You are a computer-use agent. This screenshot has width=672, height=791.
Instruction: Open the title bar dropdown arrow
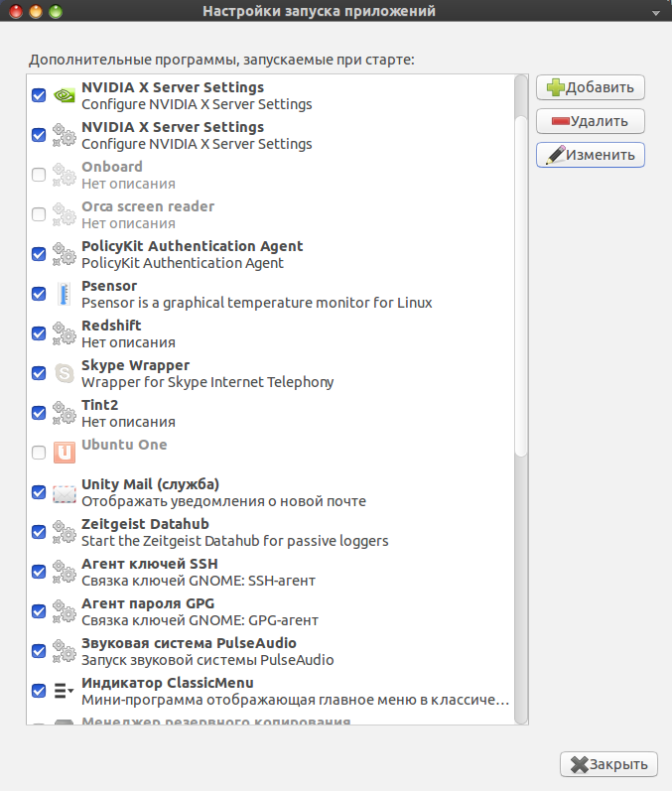[x=656, y=13]
